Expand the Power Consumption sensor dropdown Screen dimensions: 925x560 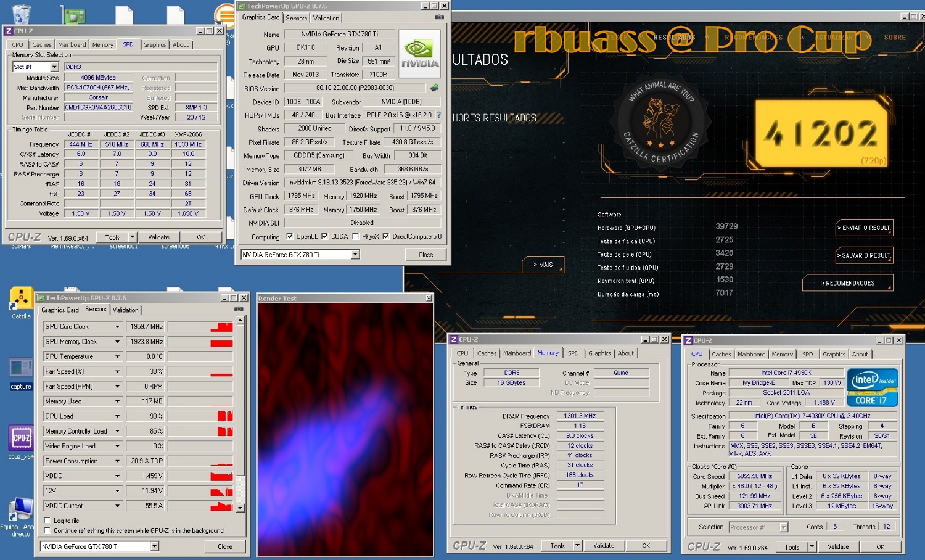[117, 461]
